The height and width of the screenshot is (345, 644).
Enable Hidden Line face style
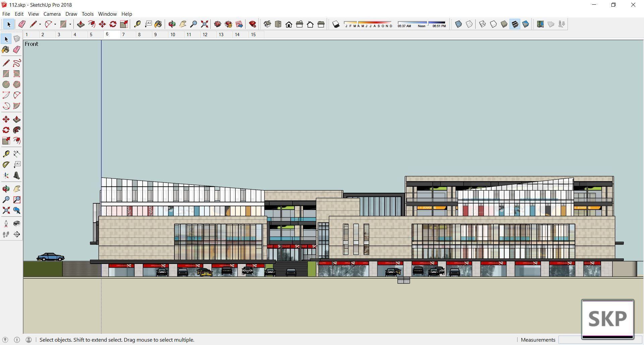[493, 24]
